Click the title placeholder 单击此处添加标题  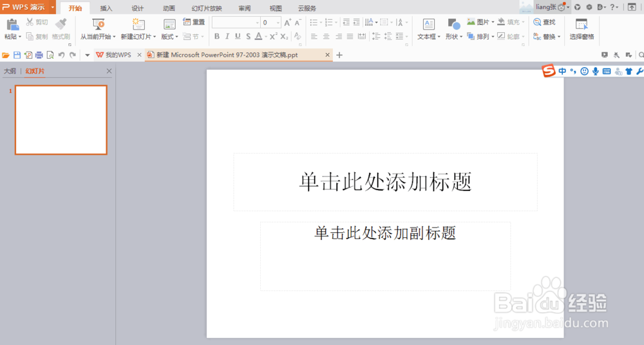click(385, 182)
